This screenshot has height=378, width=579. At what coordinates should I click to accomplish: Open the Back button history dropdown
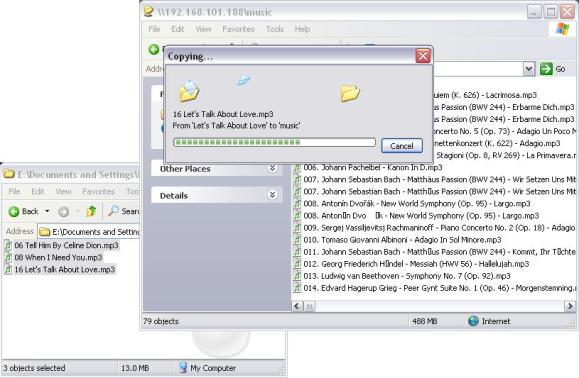47,211
